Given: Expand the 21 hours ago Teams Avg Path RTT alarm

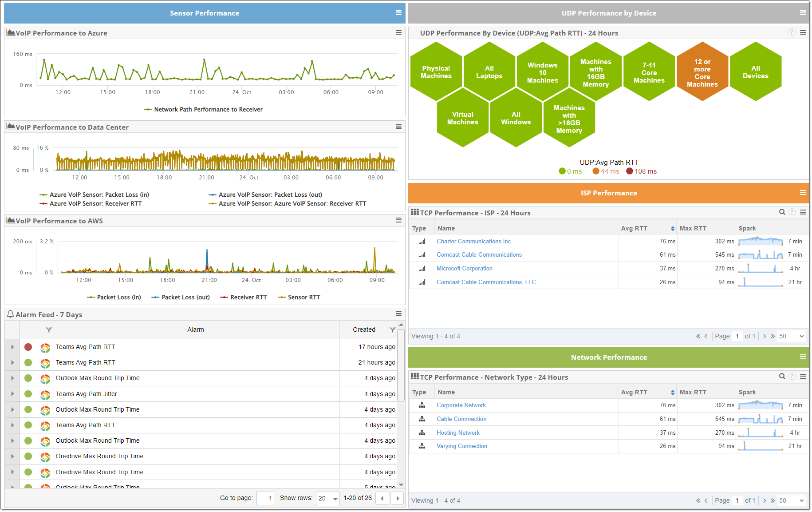Looking at the screenshot, I should [12, 362].
